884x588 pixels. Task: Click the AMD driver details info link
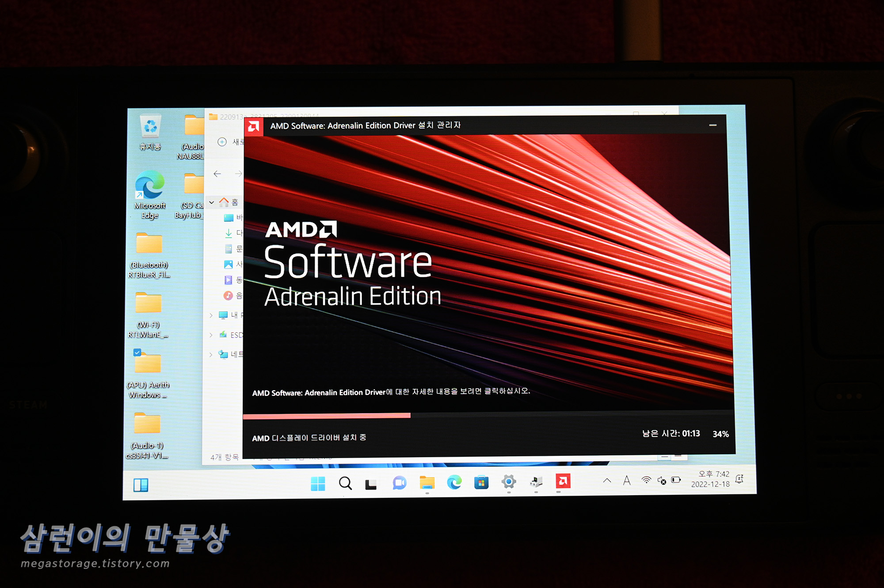[x=391, y=392]
